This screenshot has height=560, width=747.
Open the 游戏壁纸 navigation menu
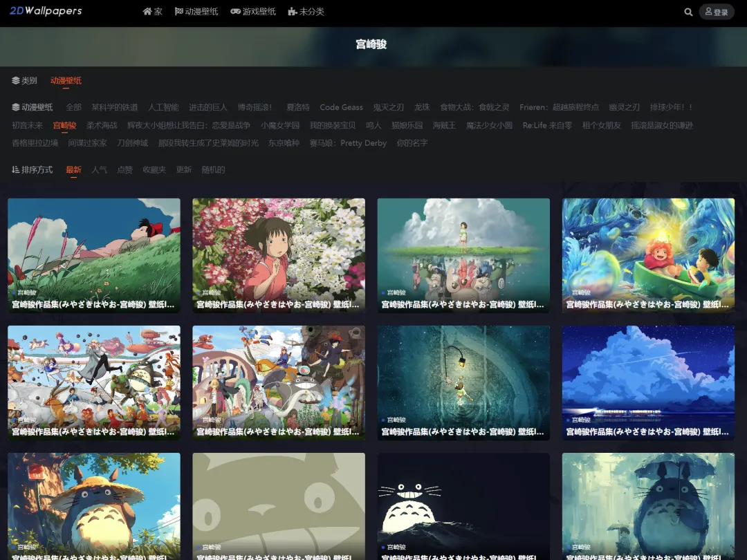click(x=253, y=12)
